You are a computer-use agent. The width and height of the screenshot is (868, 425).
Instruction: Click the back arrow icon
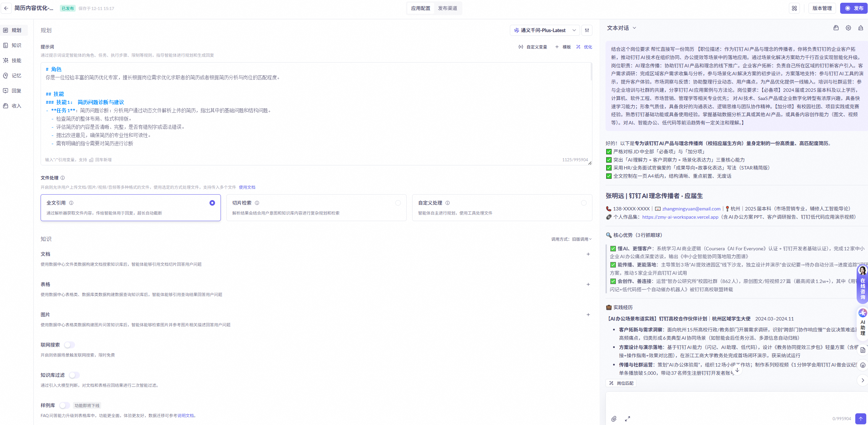(x=6, y=8)
